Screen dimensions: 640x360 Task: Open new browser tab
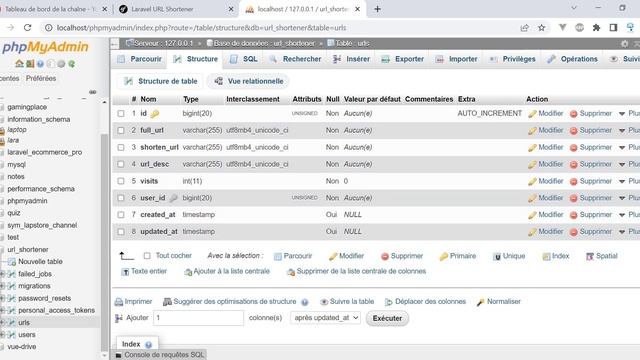pos(377,9)
